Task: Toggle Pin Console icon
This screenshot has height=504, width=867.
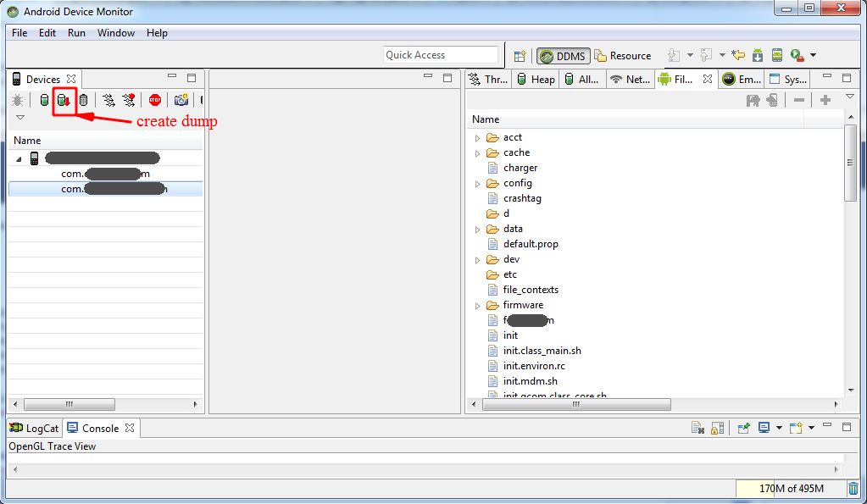Action: pyautogui.click(x=743, y=429)
